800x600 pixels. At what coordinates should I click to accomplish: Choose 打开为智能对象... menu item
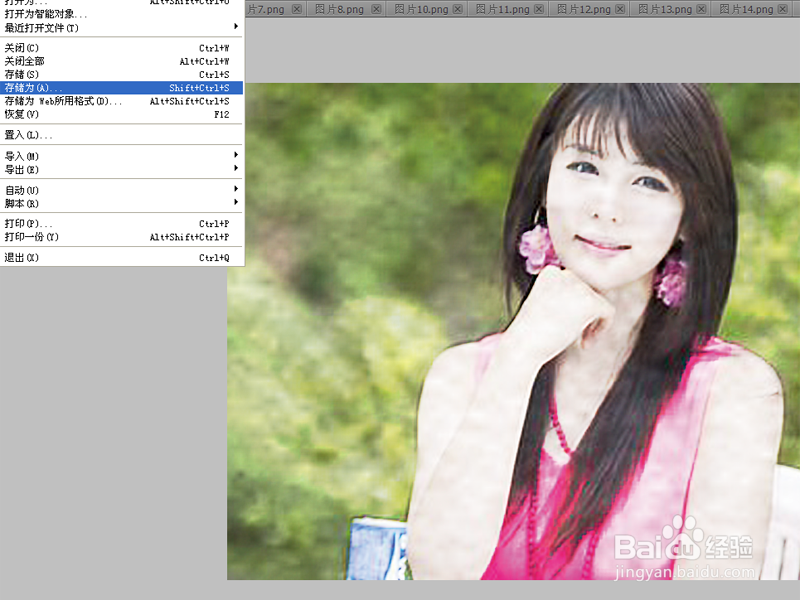121,14
